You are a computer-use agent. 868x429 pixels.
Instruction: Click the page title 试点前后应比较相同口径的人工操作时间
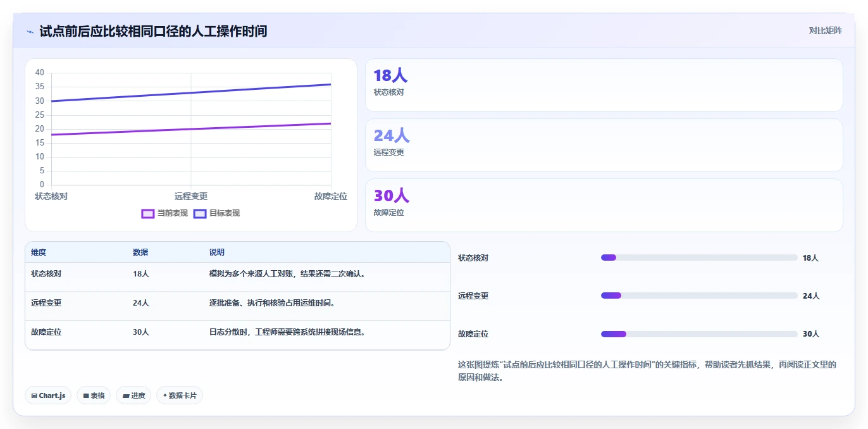point(153,31)
